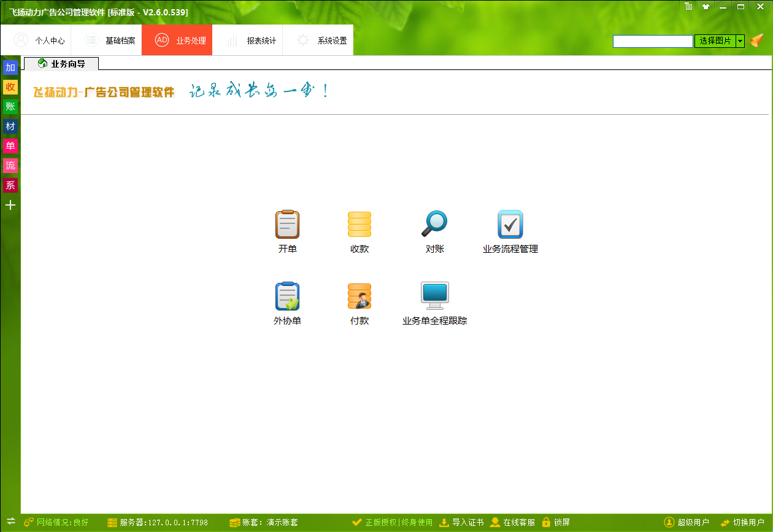Click the 导入证书 button in status bar

click(x=461, y=523)
